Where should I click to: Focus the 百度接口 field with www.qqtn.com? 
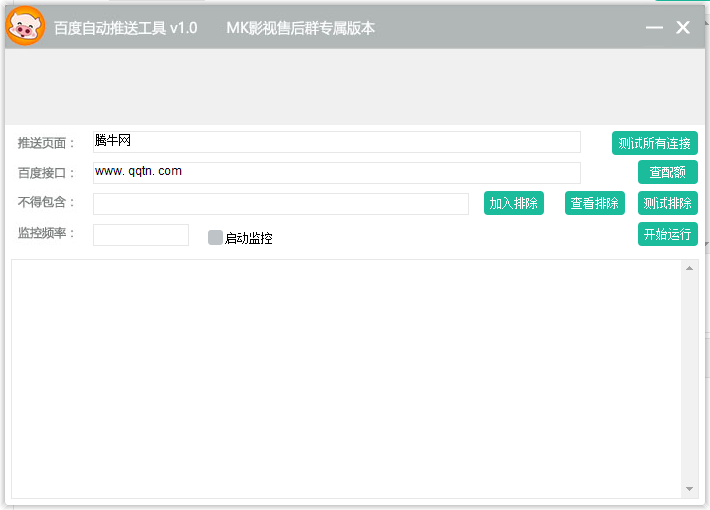pos(336,173)
